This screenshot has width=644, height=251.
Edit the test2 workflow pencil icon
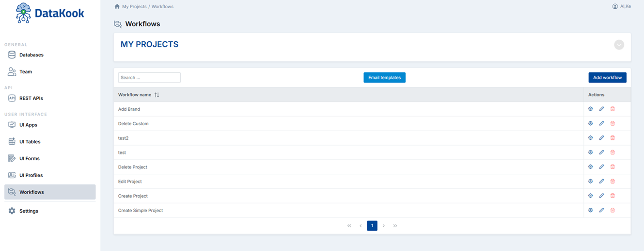(x=601, y=138)
